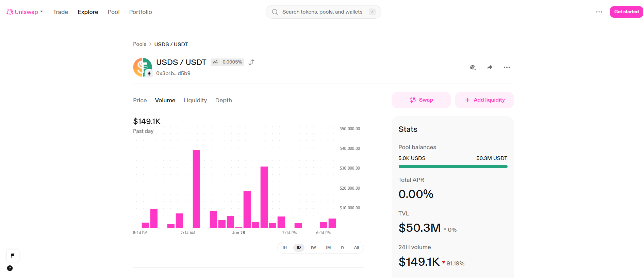Click the Jun 28 x-axis label

pos(238,233)
